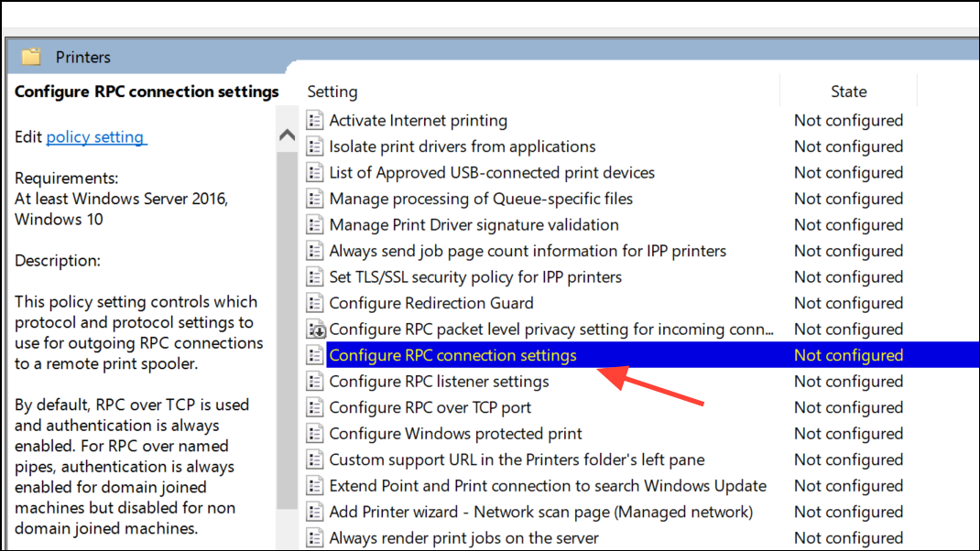Click the icon beside Isolate print drivers from applications

coord(314,146)
